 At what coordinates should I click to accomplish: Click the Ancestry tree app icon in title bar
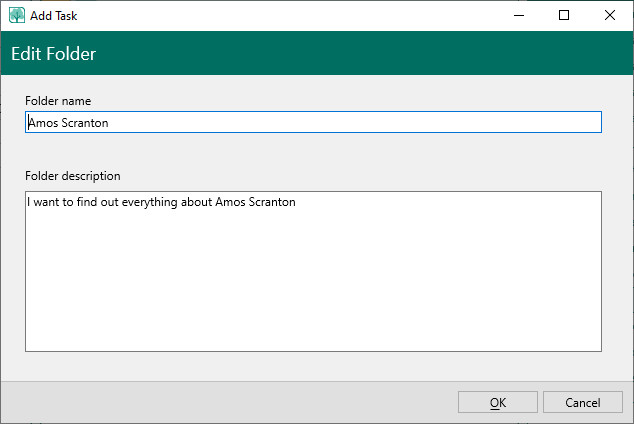point(17,15)
